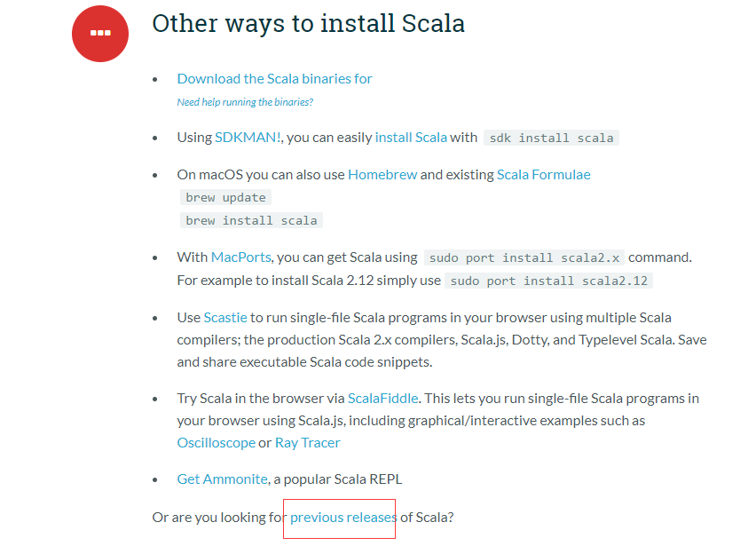Click the 'Other ways to install Scala' heading

coord(308,23)
